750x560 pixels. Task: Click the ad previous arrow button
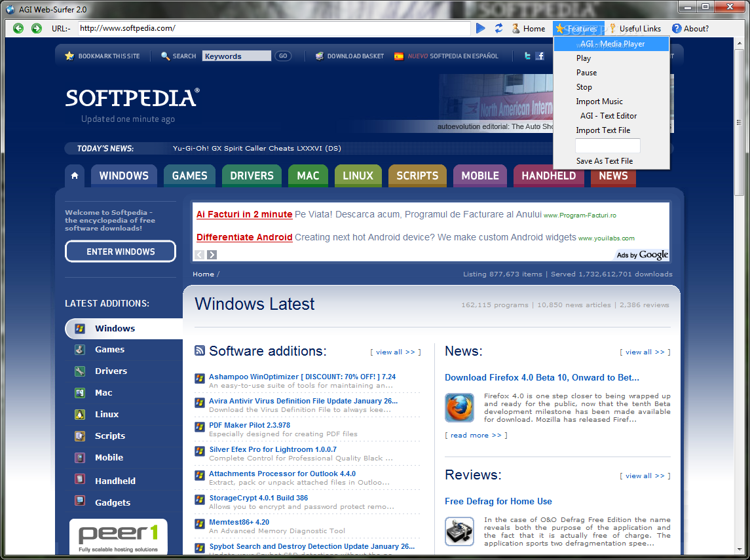coord(200,255)
